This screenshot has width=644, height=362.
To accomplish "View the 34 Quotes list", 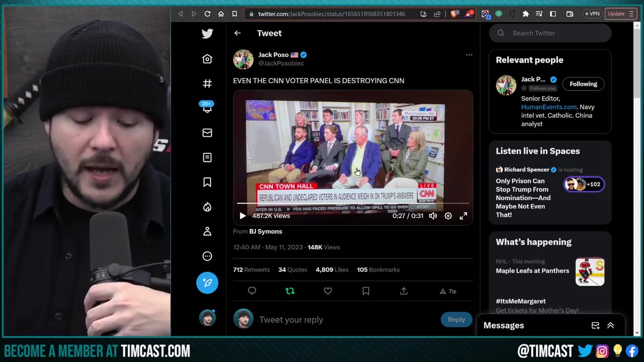I will click(293, 270).
